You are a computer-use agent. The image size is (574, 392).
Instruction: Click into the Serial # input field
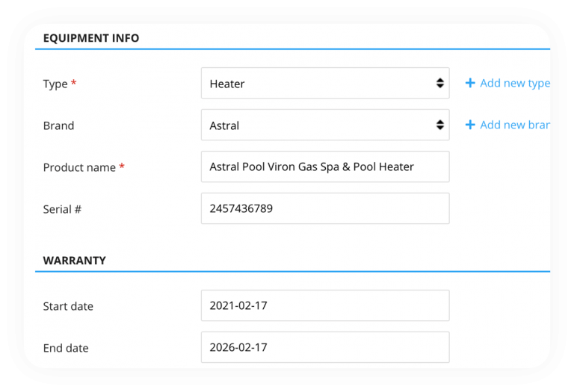coord(324,209)
